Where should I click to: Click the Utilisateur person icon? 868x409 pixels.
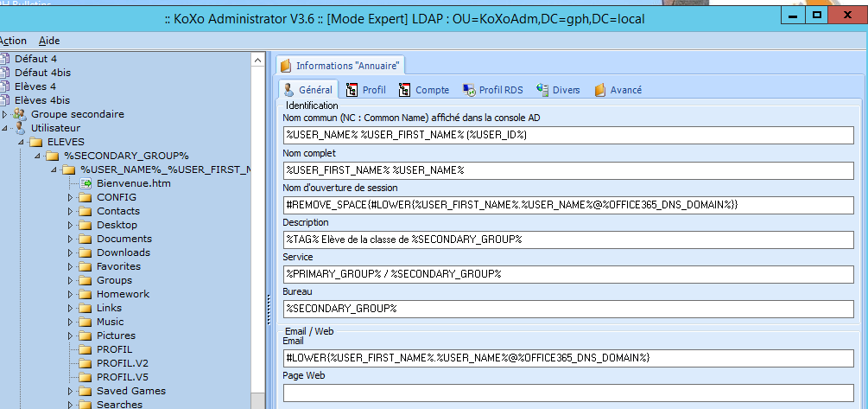point(20,128)
